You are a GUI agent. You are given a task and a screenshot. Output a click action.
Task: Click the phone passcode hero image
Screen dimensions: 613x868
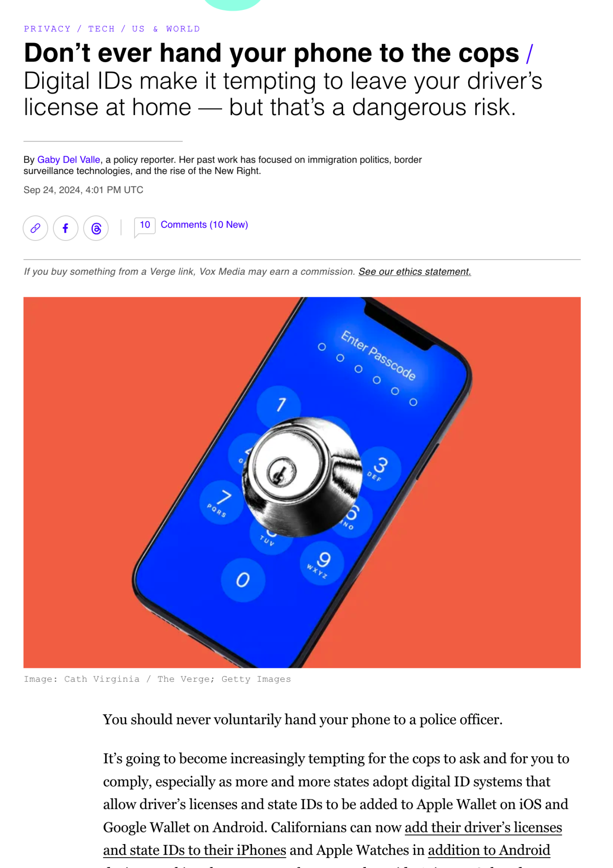click(302, 482)
